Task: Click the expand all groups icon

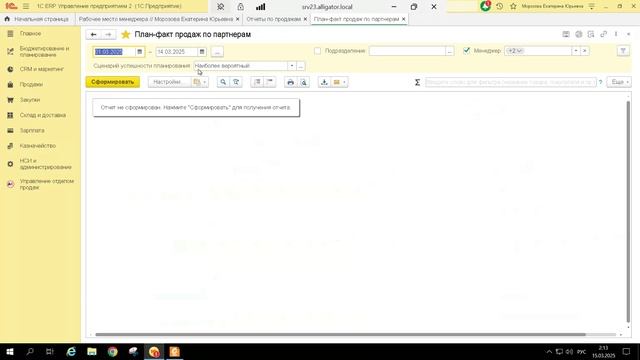Action: coord(257,82)
